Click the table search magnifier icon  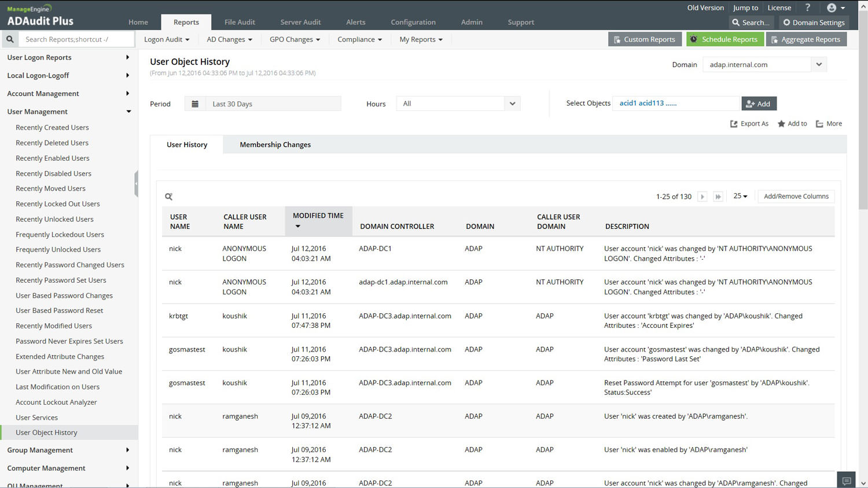pos(169,197)
